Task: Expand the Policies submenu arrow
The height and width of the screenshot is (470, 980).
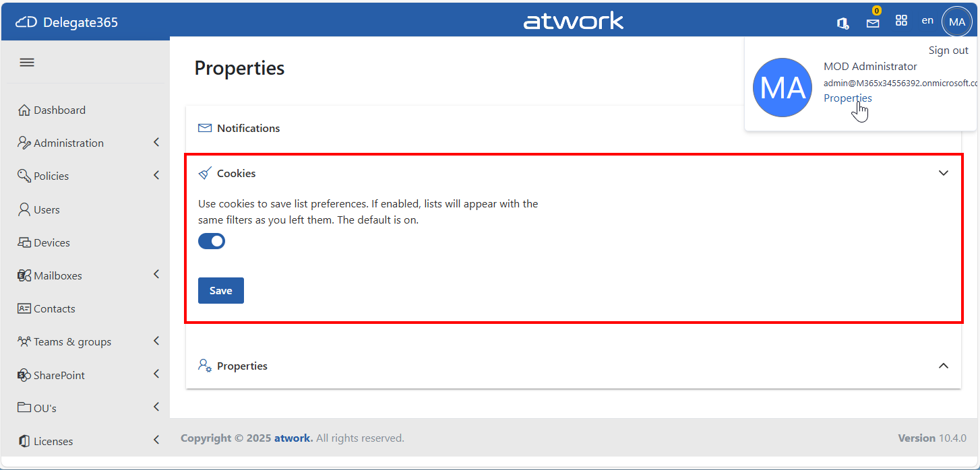Action: pos(156,175)
